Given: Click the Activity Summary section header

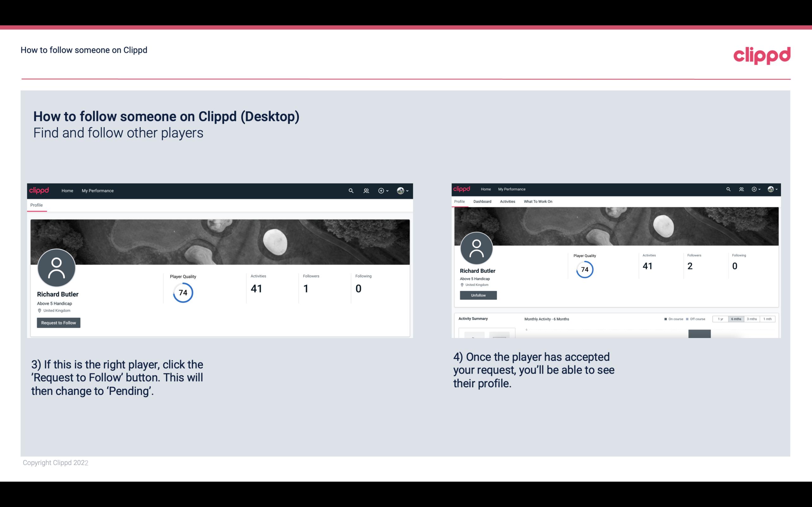Looking at the screenshot, I should click(472, 318).
